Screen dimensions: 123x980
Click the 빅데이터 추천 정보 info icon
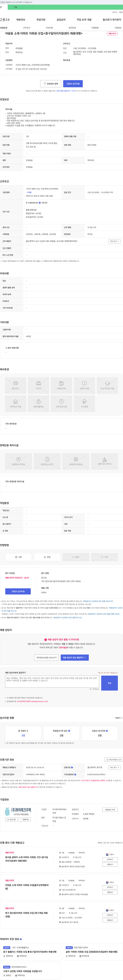click(x=21, y=939)
